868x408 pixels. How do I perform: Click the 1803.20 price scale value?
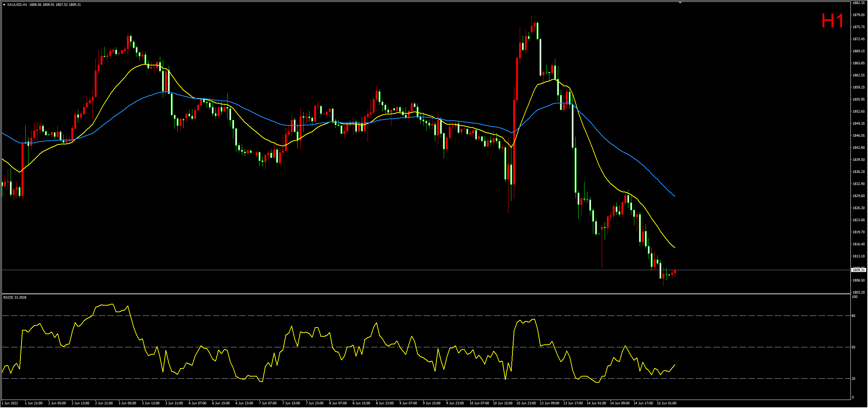coord(858,292)
